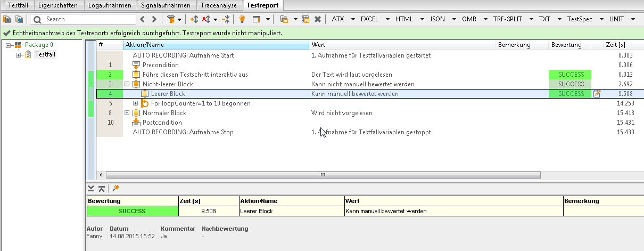This screenshot has height=251, width=644.
Task: Click the first copy report icon in toolbar
Action: (x=7, y=19)
